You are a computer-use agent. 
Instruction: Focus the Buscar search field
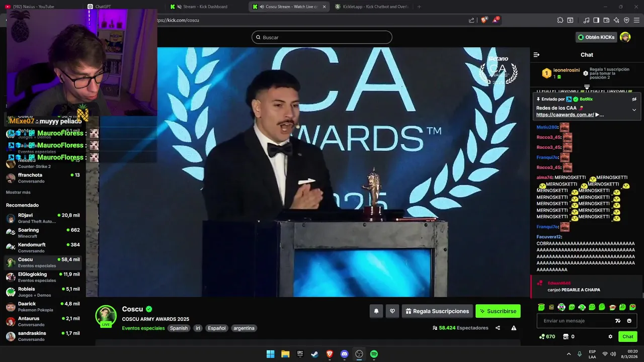click(x=322, y=37)
